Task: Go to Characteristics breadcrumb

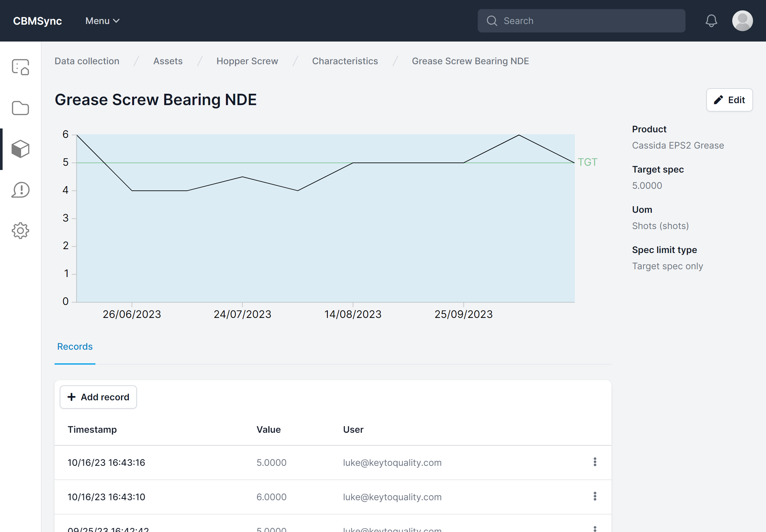Action: pos(345,61)
